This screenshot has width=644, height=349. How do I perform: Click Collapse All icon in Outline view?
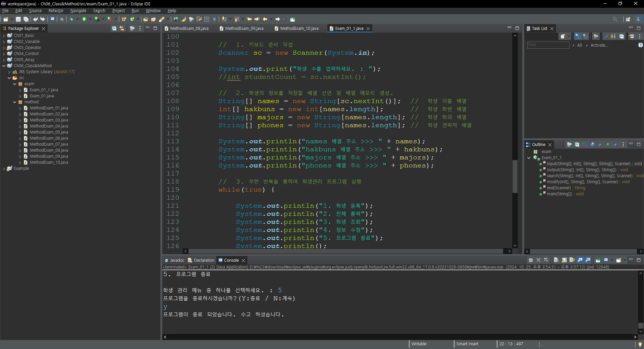tap(577, 145)
